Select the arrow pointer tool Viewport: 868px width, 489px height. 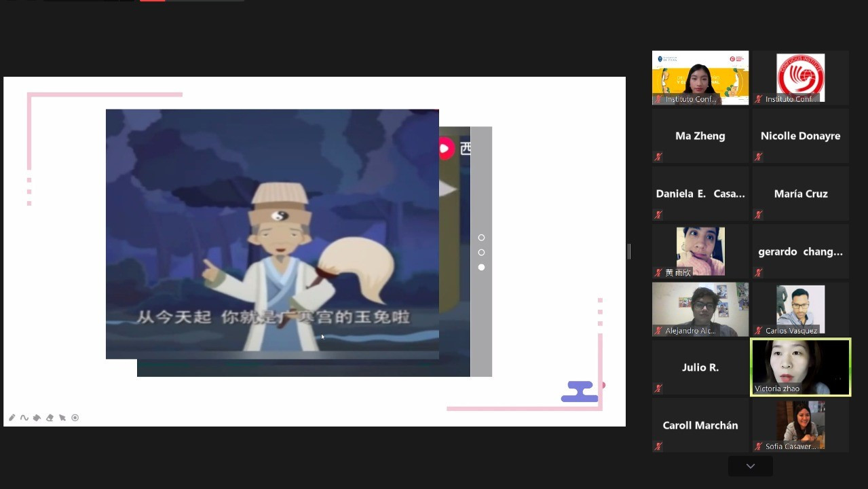[62, 418]
